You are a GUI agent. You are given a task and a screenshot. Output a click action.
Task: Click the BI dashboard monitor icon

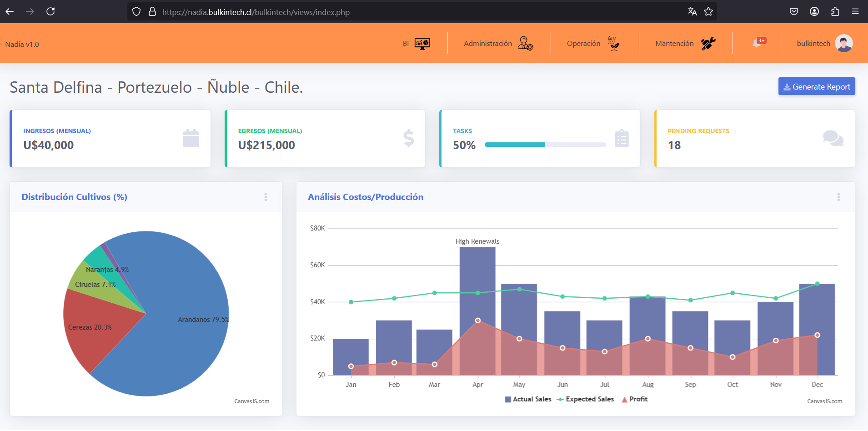[x=422, y=44]
